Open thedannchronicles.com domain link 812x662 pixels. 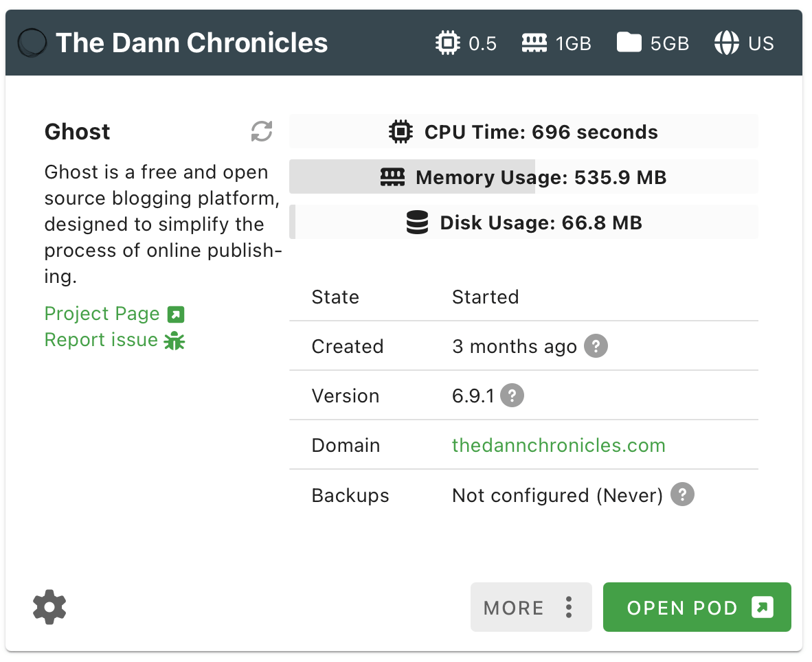click(559, 445)
